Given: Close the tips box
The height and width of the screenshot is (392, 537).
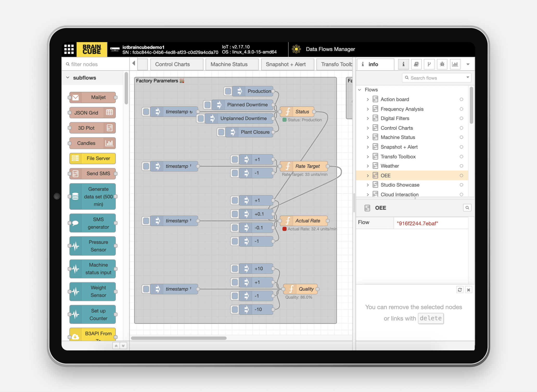Looking at the screenshot, I should 468,290.
